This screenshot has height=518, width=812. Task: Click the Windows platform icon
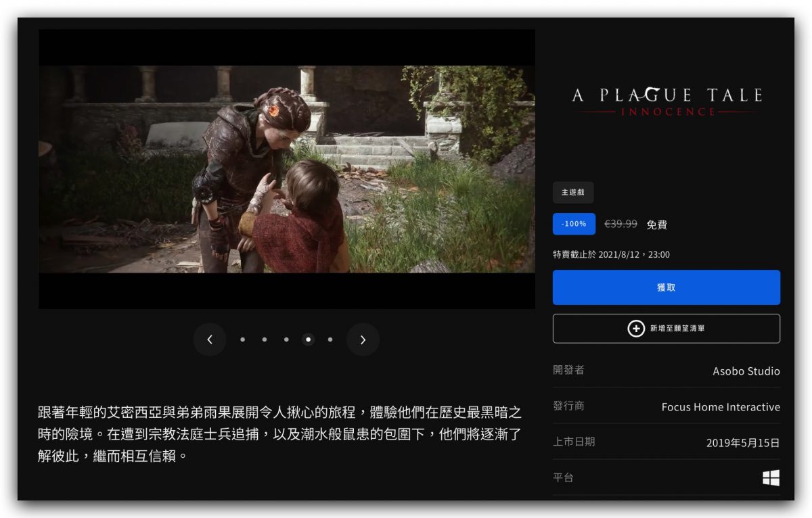(x=771, y=478)
